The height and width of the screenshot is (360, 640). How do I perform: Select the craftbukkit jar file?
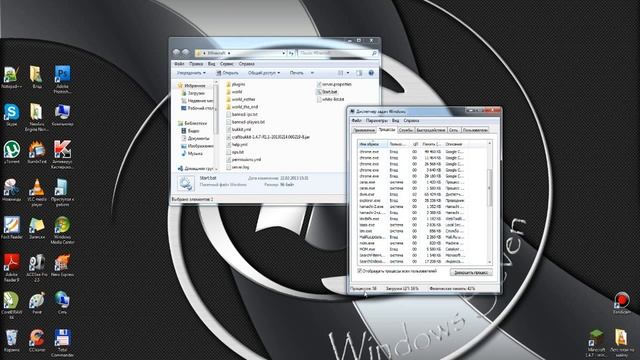pyautogui.click(x=268, y=137)
